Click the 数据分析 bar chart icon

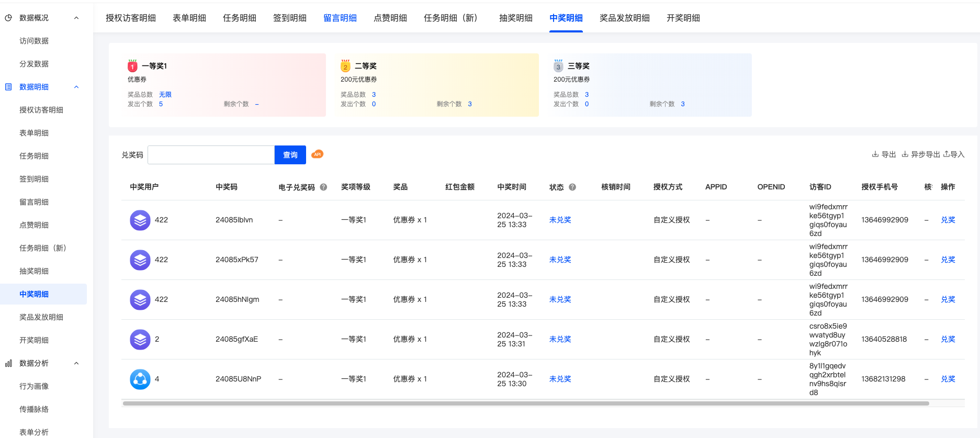[8, 363]
